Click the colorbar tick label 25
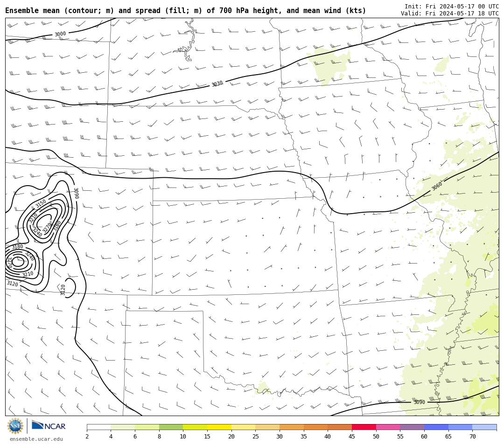This screenshot has height=445, width=504. (x=256, y=436)
